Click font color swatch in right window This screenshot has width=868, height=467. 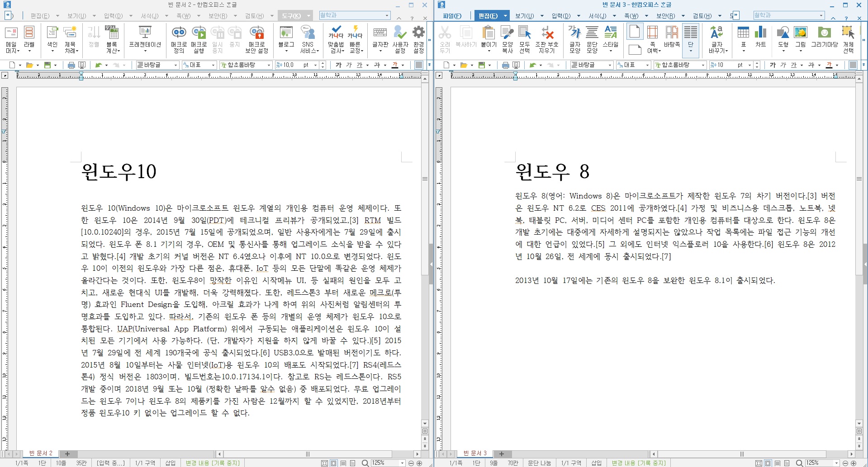(x=829, y=65)
